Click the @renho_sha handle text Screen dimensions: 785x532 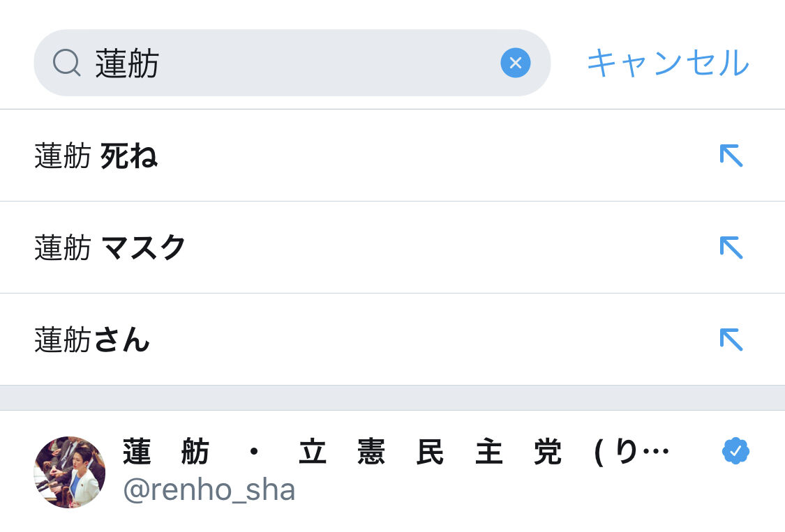coord(209,491)
